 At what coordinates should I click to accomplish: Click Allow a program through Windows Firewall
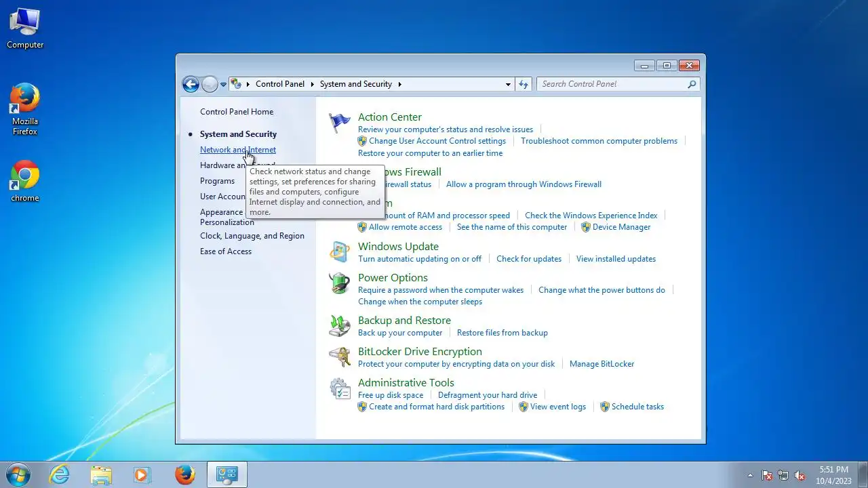[524, 184]
